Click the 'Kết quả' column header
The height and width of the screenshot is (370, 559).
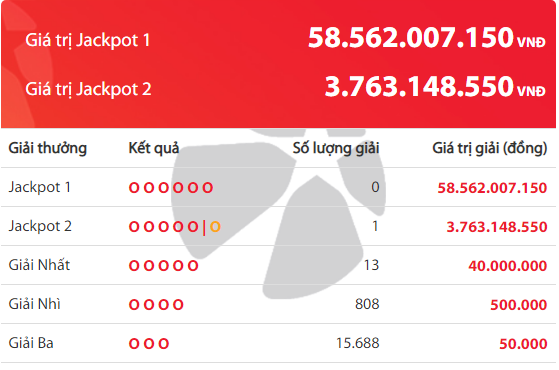154,148
